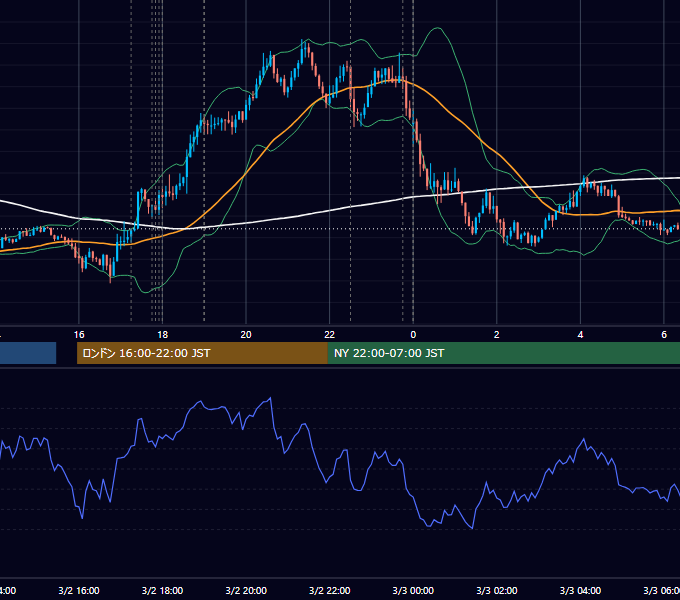Select the 4 hour label on price chart axis
This screenshot has height=600, width=680.
[x=580, y=335]
